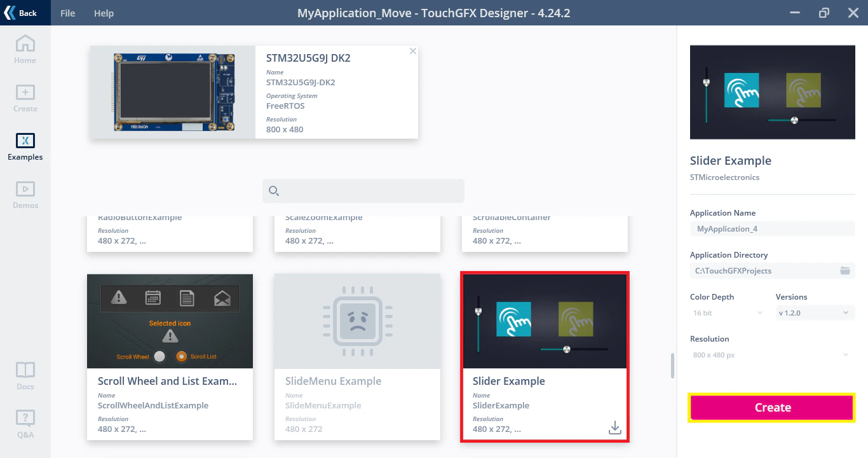Click the 'STMicroelectronics' author text
The image size is (868, 458).
pyautogui.click(x=724, y=177)
